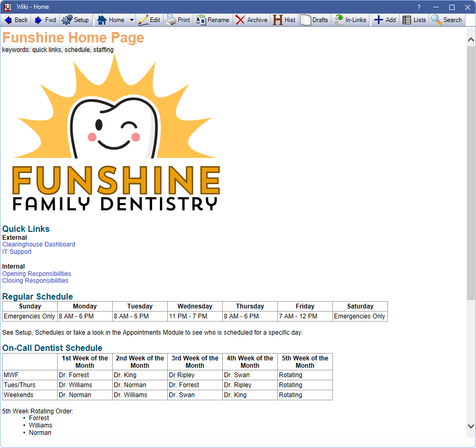This screenshot has height=448, width=476.
Task: Open page history with Hist
Action: (x=284, y=20)
